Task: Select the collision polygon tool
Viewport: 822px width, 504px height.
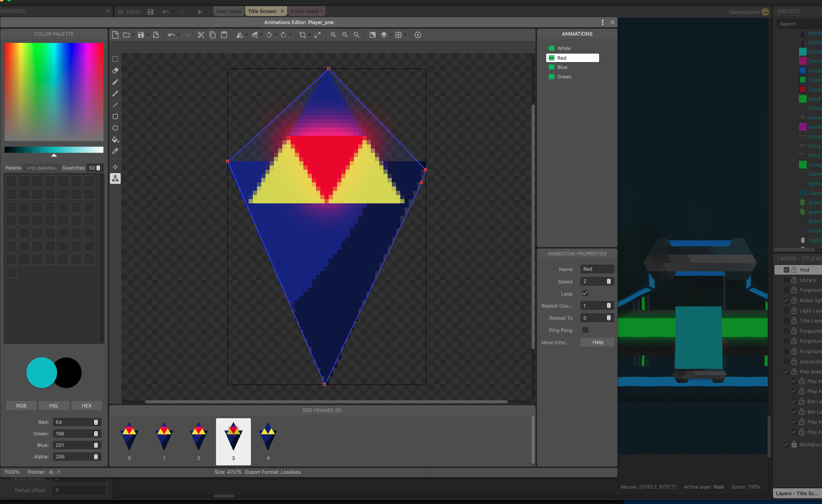Action: coord(115,178)
